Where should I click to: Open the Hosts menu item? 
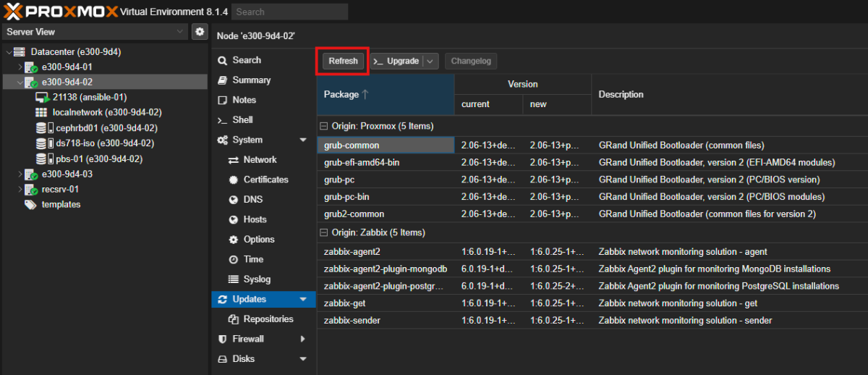tap(264, 219)
